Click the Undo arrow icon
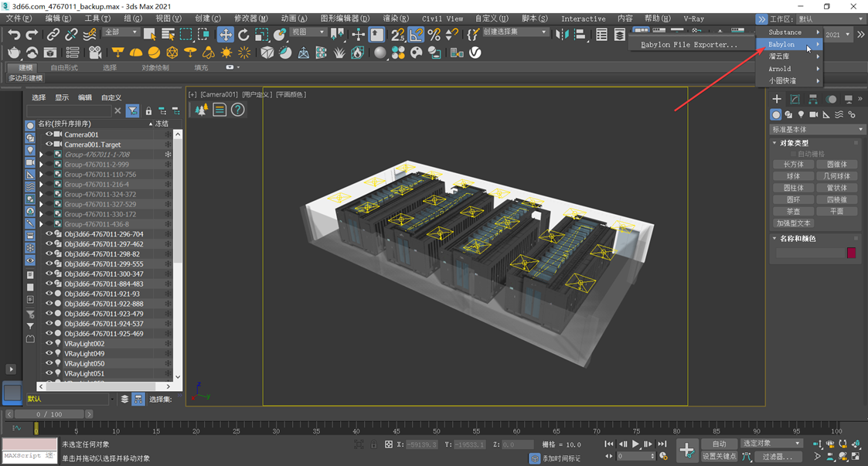 tap(14, 35)
